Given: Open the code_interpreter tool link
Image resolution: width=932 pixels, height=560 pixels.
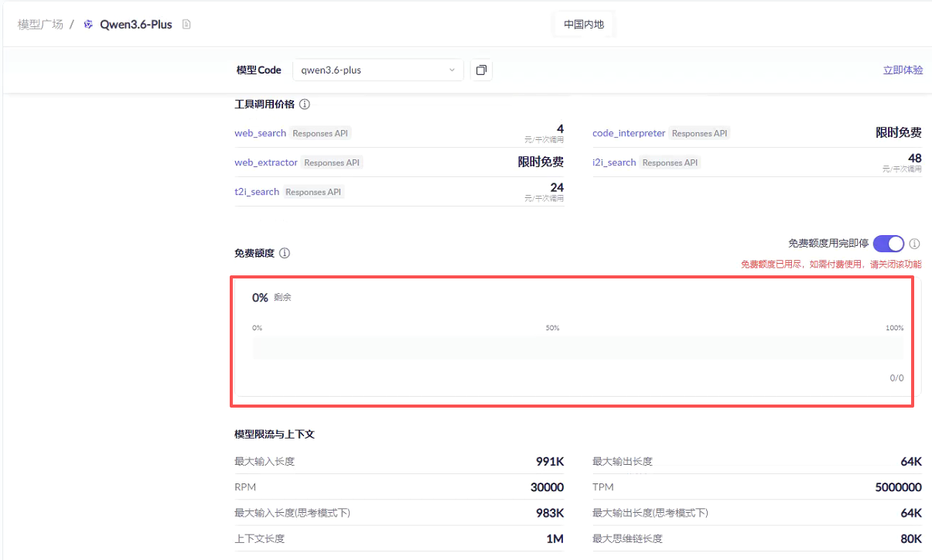Looking at the screenshot, I should (629, 133).
